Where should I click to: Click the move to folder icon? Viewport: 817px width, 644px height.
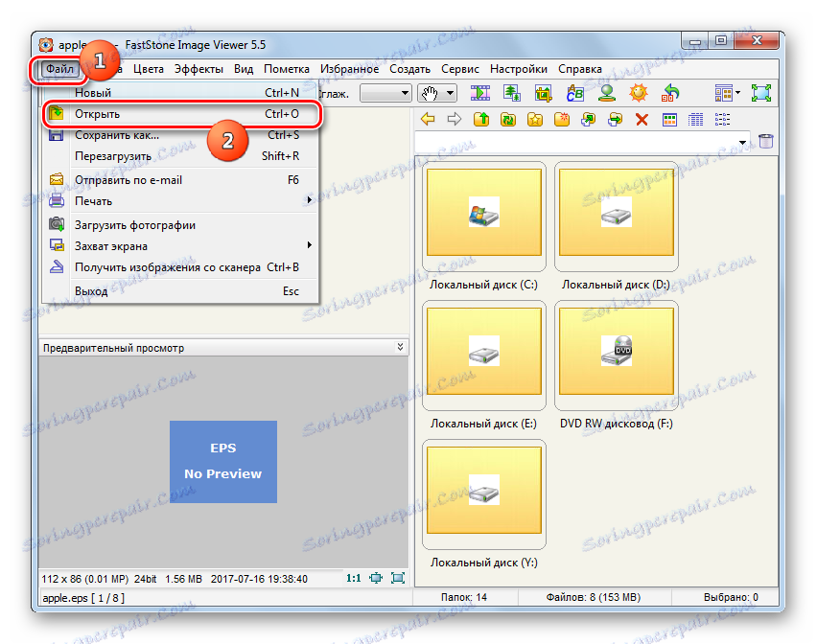[x=616, y=119]
